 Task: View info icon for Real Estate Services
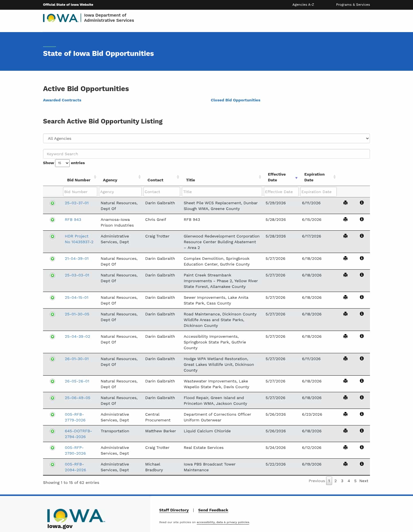pos(362,447)
